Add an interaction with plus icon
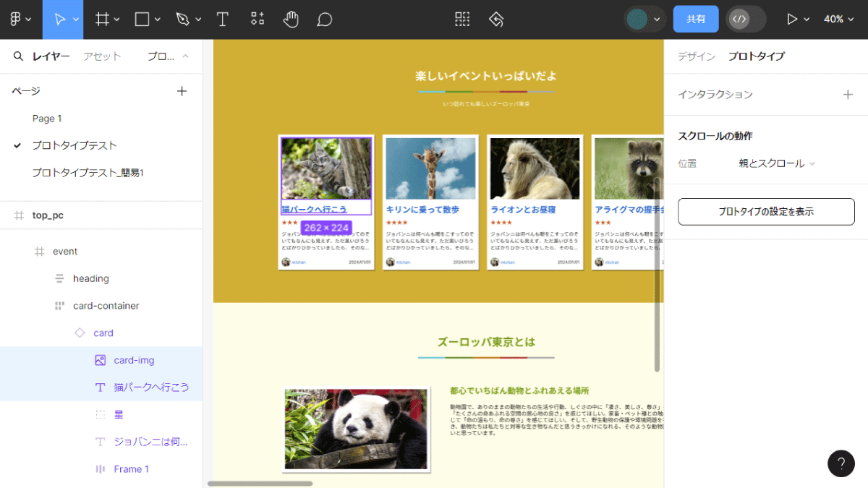 (x=848, y=95)
